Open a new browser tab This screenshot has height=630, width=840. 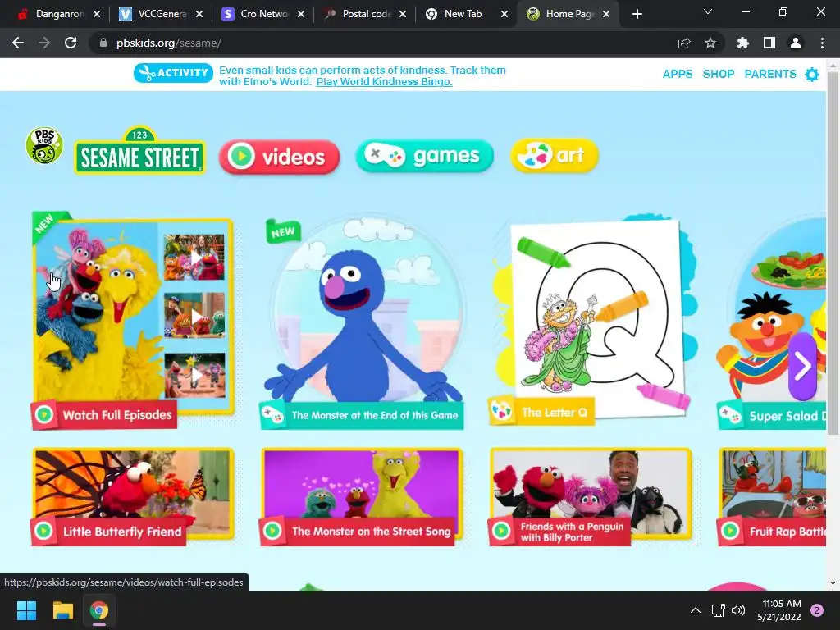[x=637, y=14]
